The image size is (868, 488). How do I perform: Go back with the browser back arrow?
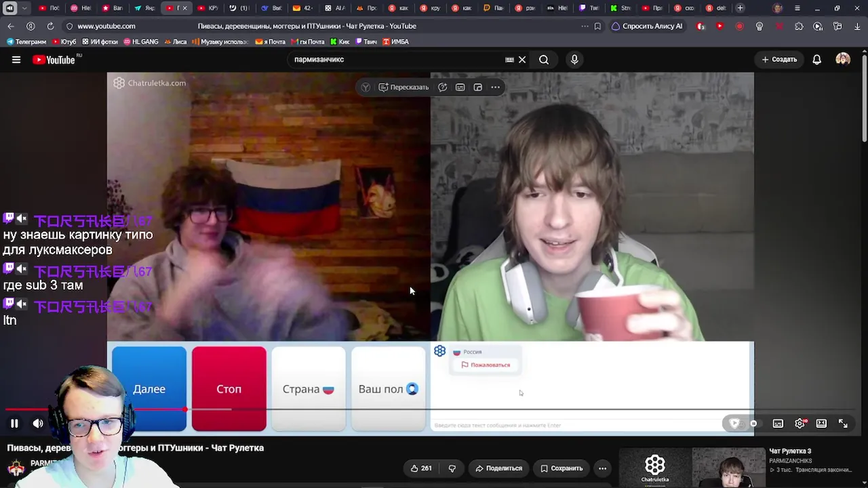coord(11,26)
